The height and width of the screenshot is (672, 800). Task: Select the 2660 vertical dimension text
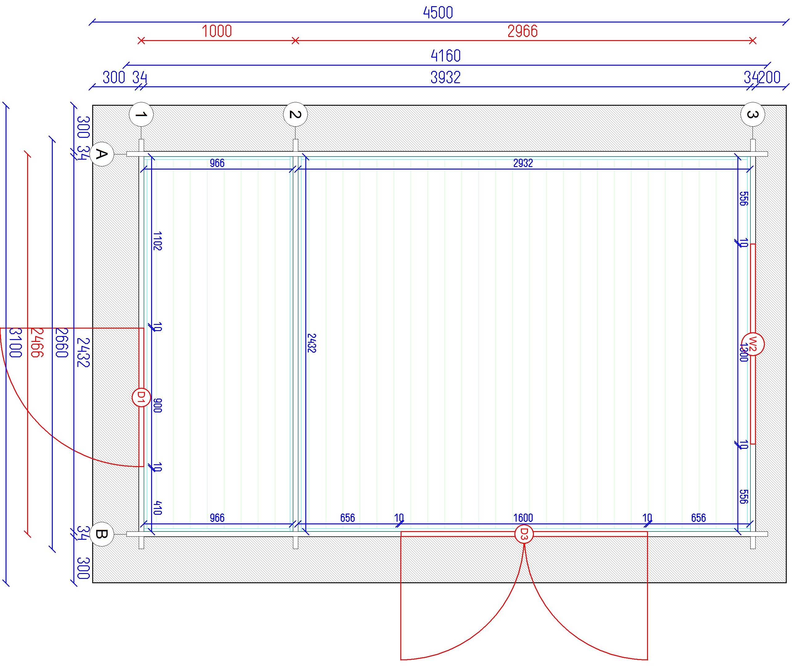point(61,342)
